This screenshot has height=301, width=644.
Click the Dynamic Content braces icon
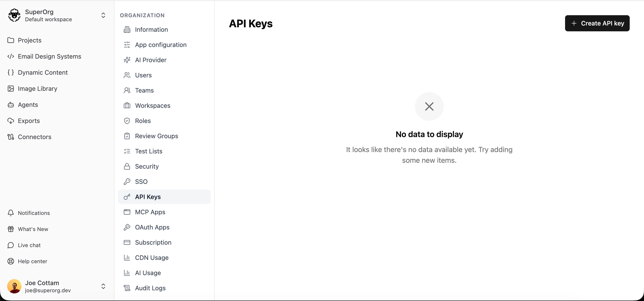11,72
